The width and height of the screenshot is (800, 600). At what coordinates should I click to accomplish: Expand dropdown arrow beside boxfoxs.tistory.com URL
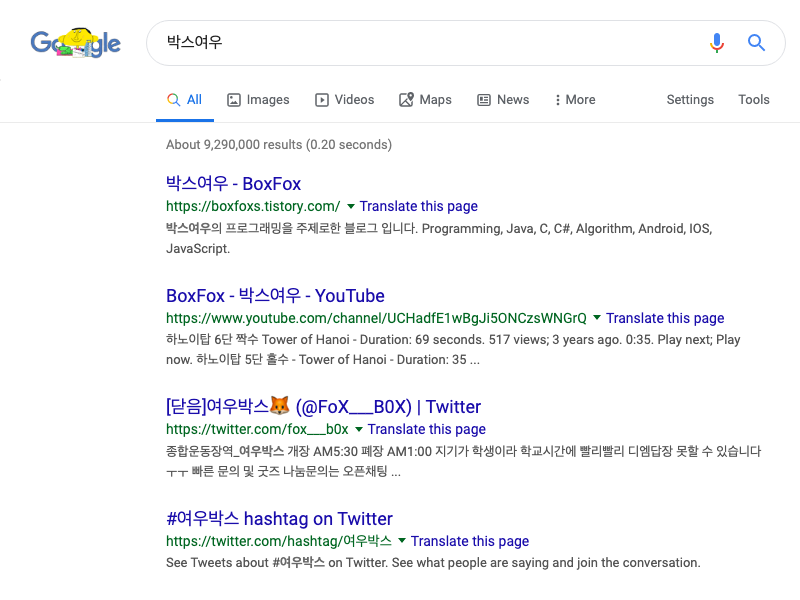pyautogui.click(x=351, y=206)
